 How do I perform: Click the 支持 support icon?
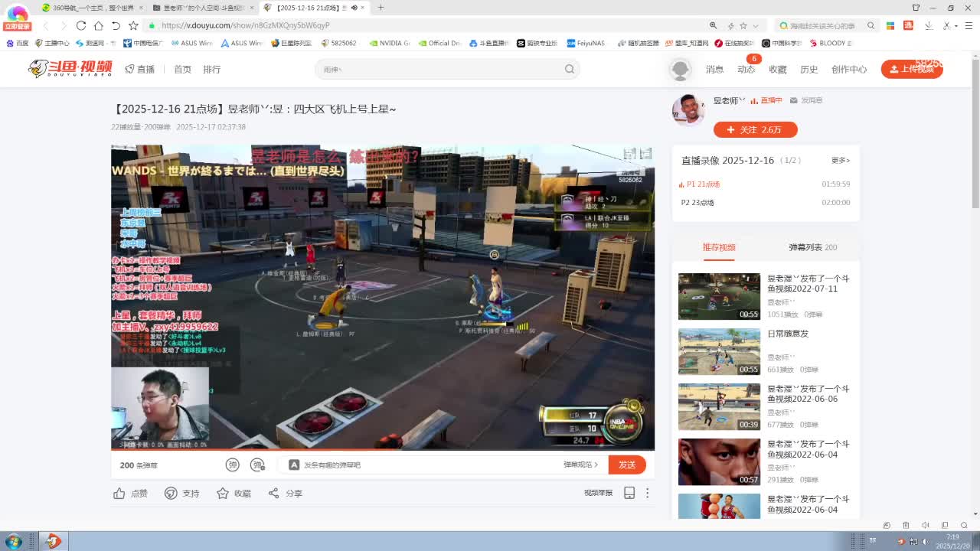[x=171, y=494]
